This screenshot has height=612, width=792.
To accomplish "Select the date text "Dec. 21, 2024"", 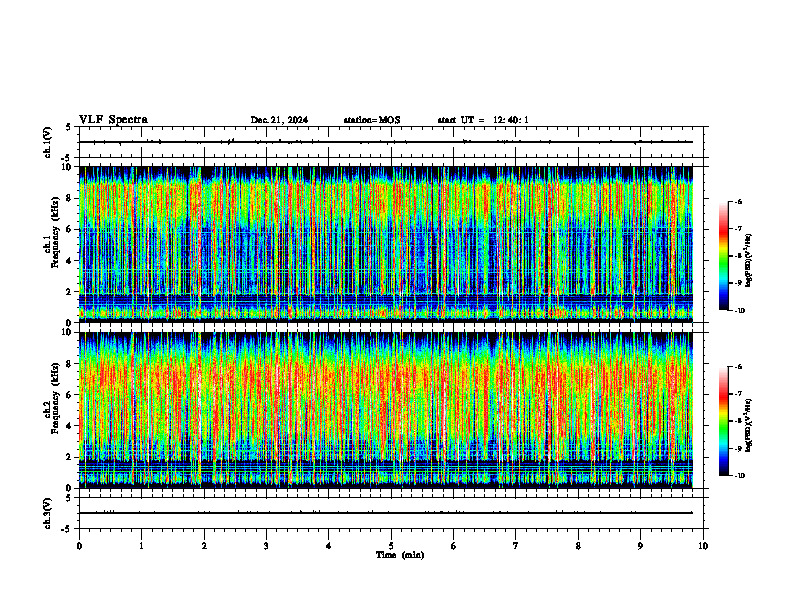I will tap(279, 120).
